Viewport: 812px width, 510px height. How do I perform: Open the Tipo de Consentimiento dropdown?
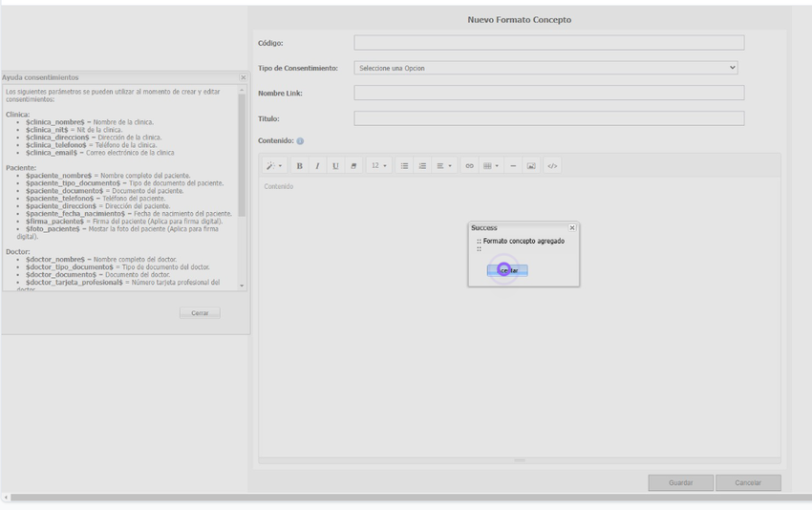click(545, 68)
